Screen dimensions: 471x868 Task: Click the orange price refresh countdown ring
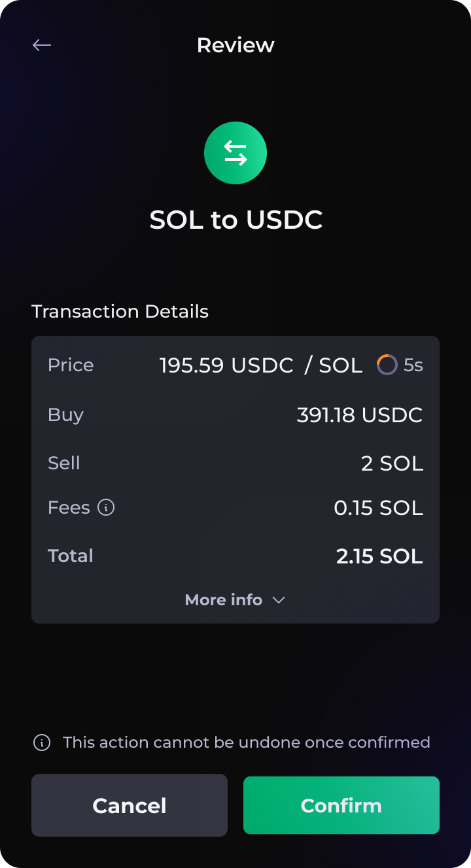point(387,365)
